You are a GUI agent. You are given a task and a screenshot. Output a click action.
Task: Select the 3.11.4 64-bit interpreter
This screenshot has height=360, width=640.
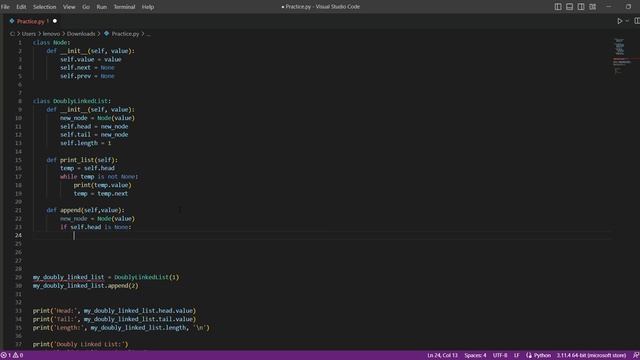[x=591, y=356]
